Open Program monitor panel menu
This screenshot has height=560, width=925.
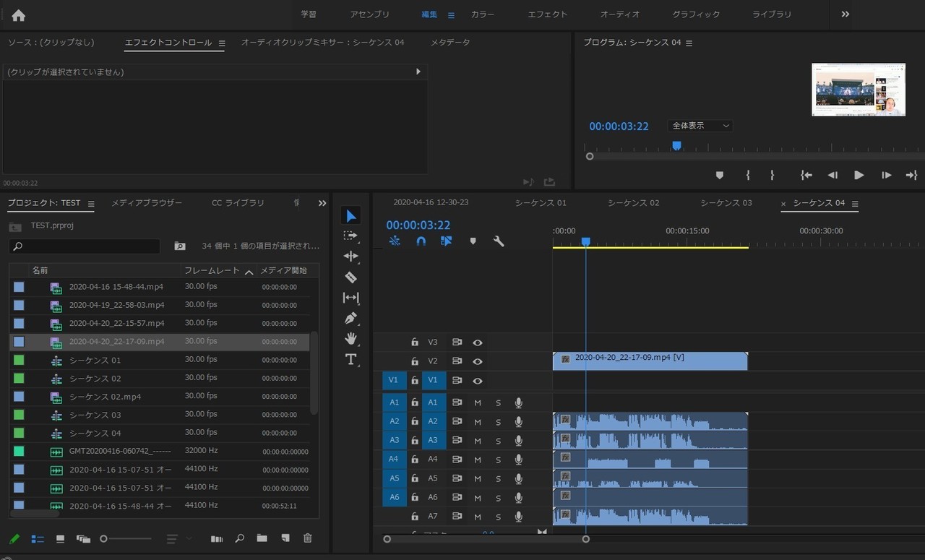(x=689, y=43)
